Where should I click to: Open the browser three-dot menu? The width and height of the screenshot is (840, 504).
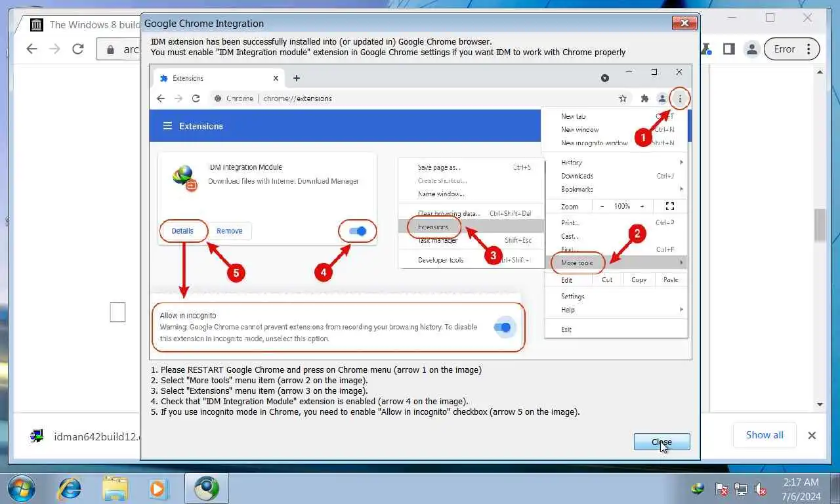pos(809,49)
